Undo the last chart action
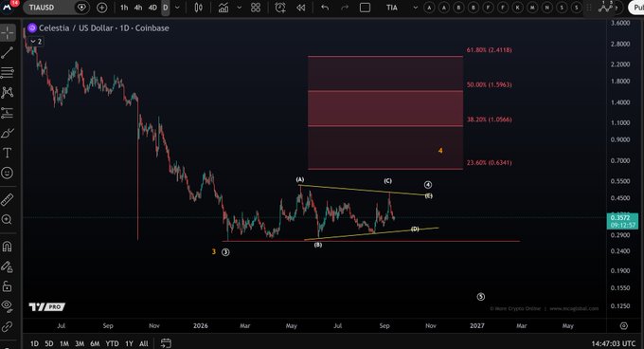Viewport: 644px width, 349px height. coord(325,8)
